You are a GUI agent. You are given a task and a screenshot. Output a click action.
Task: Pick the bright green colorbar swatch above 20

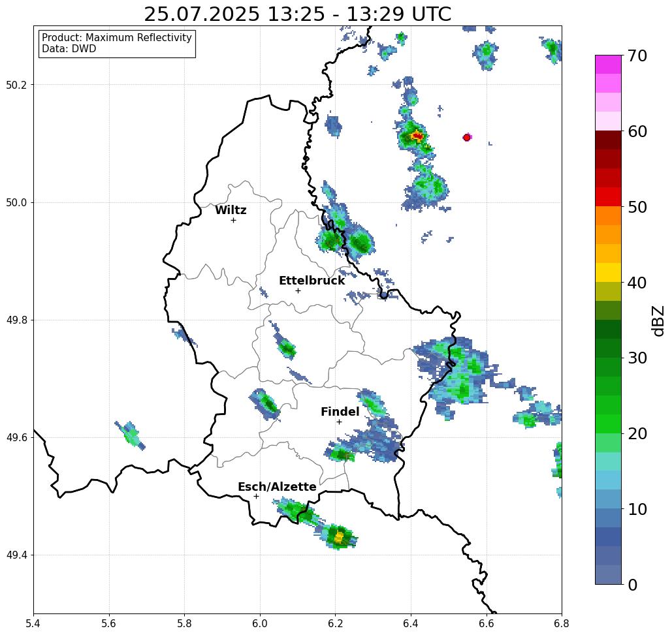[608, 424]
